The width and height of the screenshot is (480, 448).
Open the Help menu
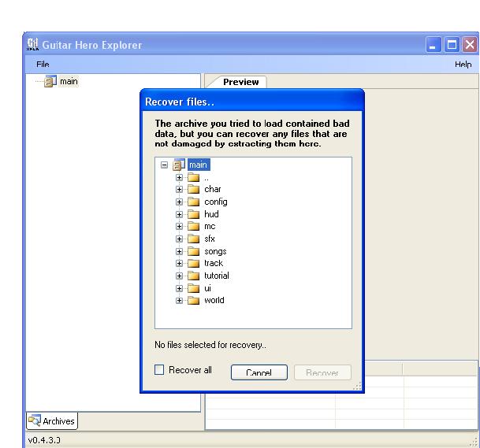point(463,65)
